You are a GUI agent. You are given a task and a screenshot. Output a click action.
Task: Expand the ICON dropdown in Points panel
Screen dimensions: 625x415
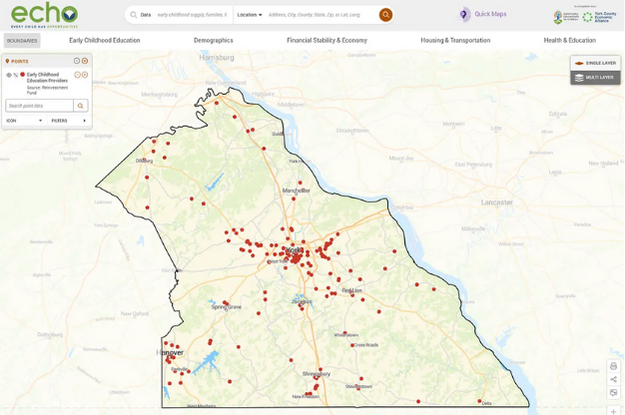[24, 120]
